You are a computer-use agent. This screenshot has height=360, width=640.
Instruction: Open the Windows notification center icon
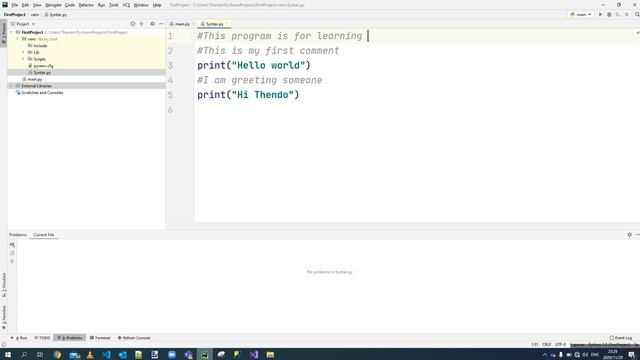tap(631, 355)
